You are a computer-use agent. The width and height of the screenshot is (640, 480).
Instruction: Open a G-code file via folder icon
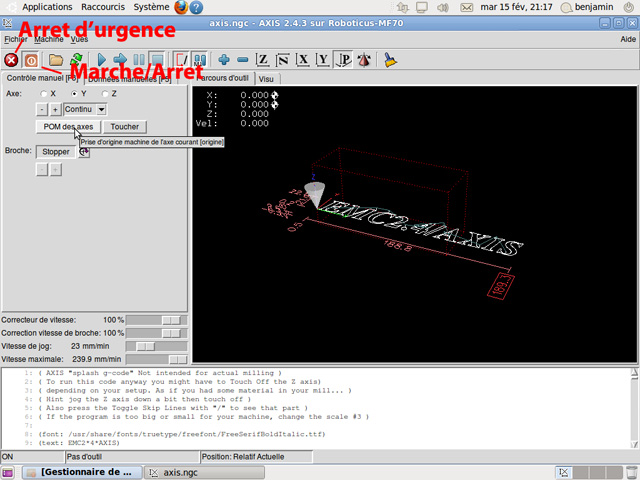[x=56, y=60]
